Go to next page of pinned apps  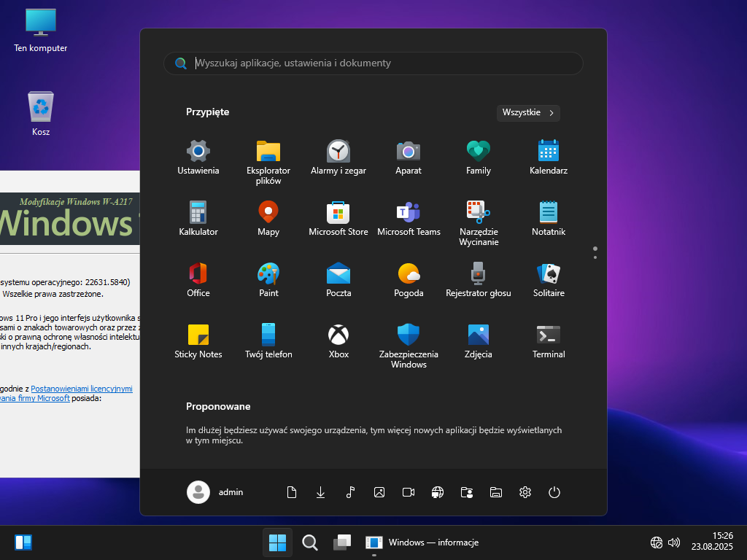tap(595, 257)
